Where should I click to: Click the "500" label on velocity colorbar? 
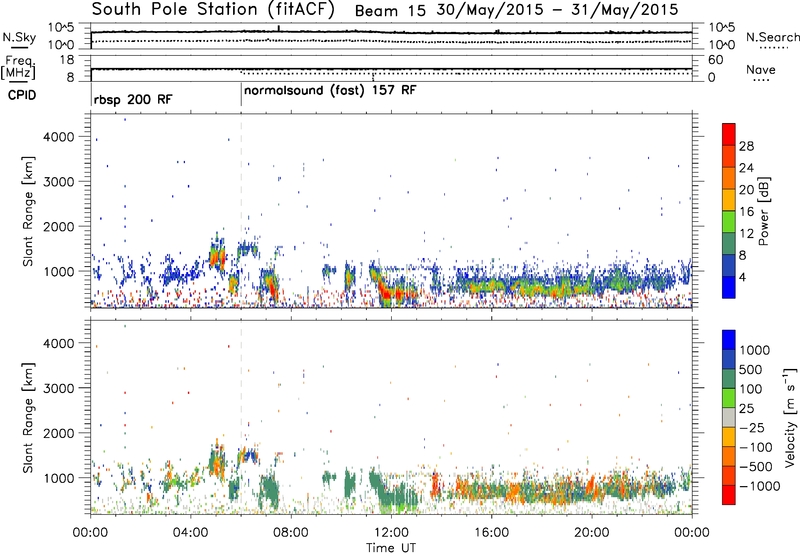753,370
